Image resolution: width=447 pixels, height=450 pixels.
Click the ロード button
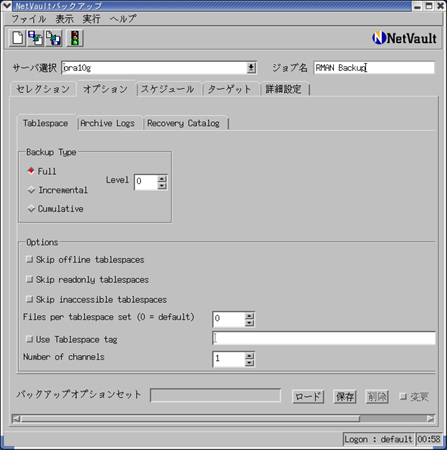[x=308, y=396]
